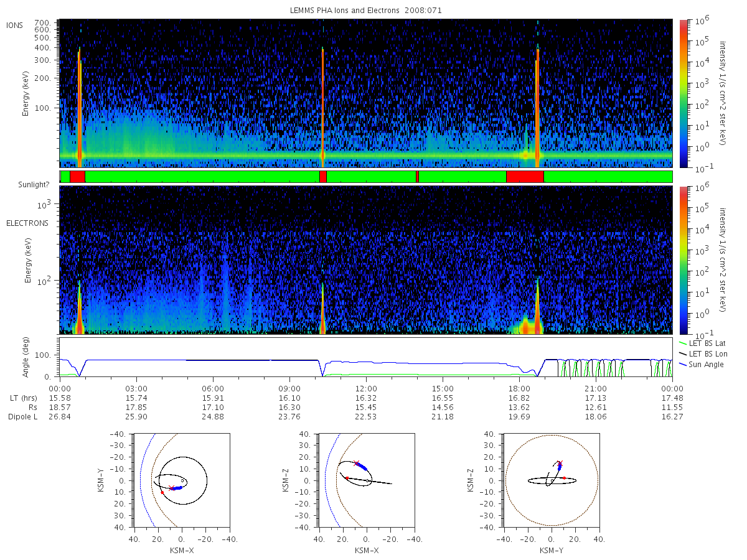Click the 12:00 time axis label
Image resolution: width=747 pixels, height=560 pixels.
[x=366, y=386]
